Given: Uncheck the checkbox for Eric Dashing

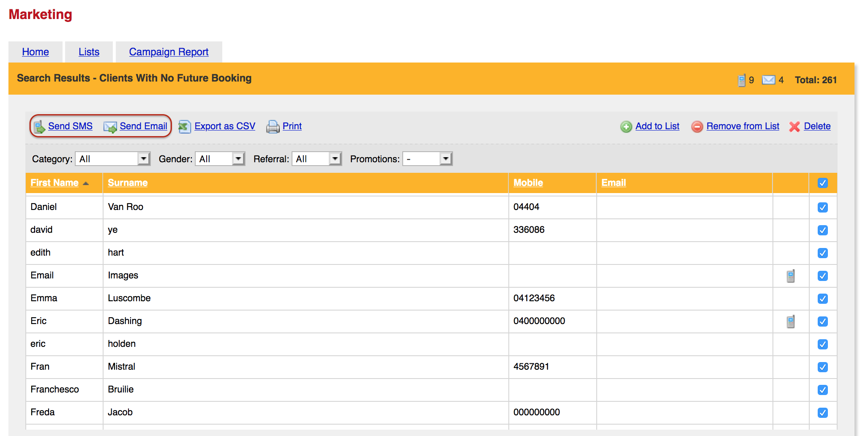Looking at the screenshot, I should coord(823,322).
